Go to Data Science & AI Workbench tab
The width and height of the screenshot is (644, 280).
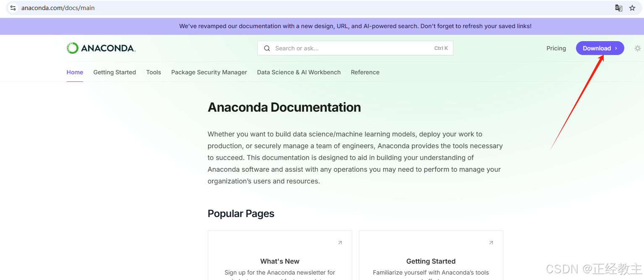coord(299,72)
